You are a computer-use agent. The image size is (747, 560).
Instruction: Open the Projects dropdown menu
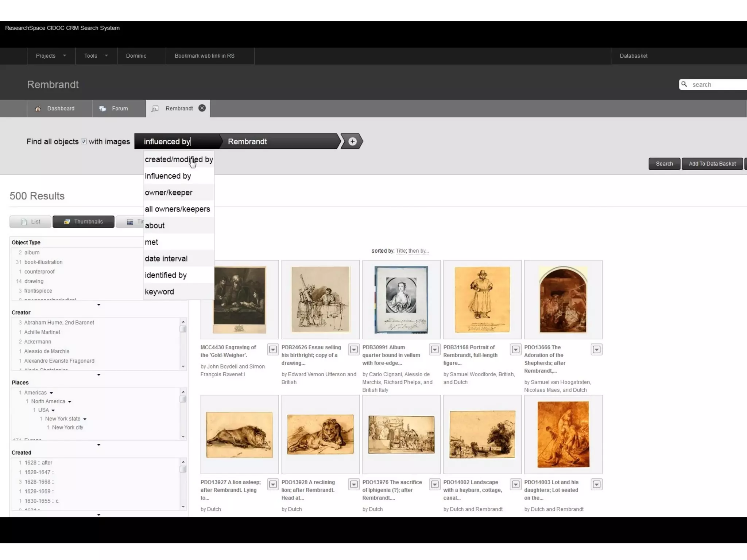click(x=51, y=56)
